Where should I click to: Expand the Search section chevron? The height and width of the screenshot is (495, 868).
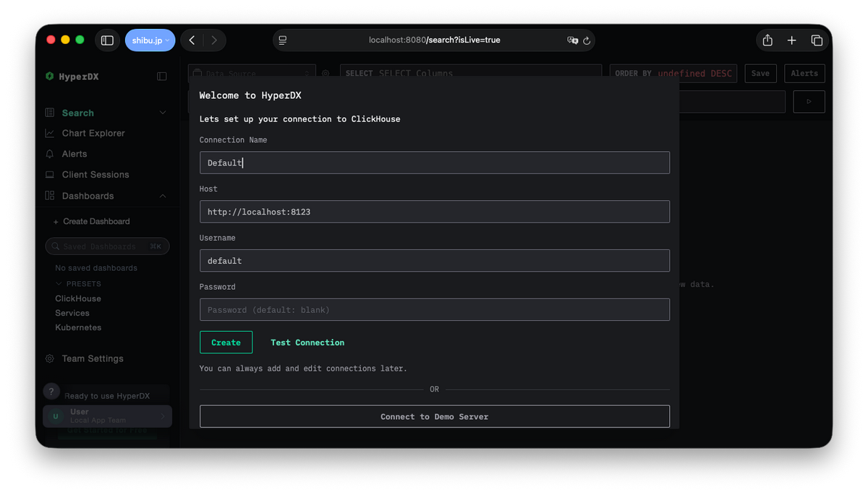tap(163, 113)
